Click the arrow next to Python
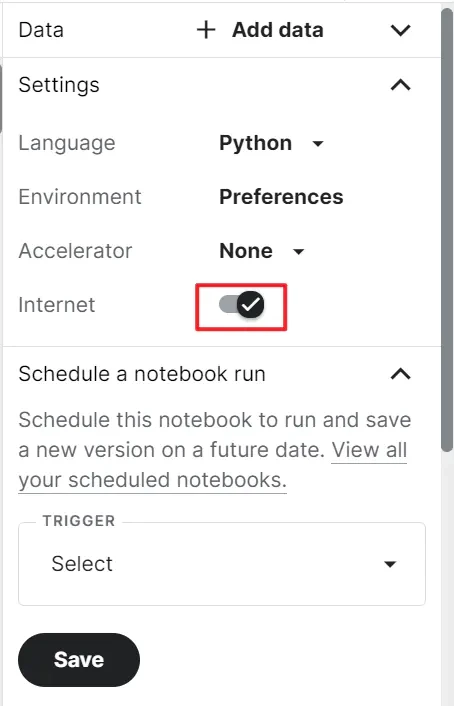 [318, 144]
